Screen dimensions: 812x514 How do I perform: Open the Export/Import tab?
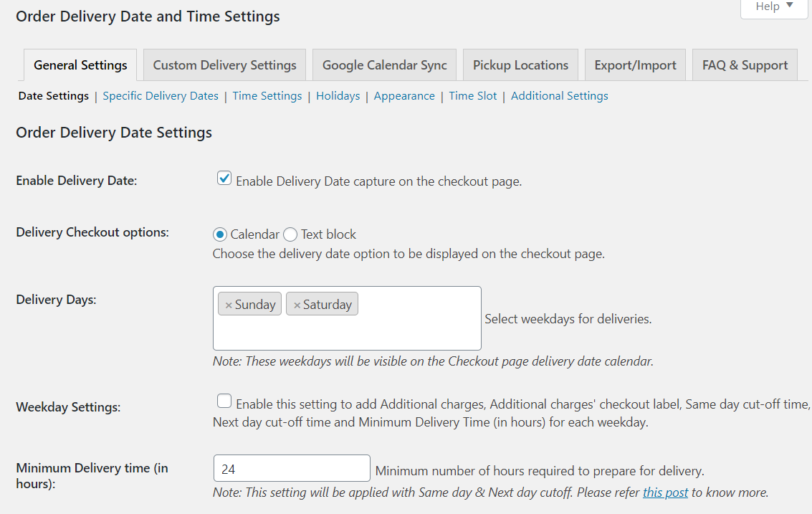[636, 65]
